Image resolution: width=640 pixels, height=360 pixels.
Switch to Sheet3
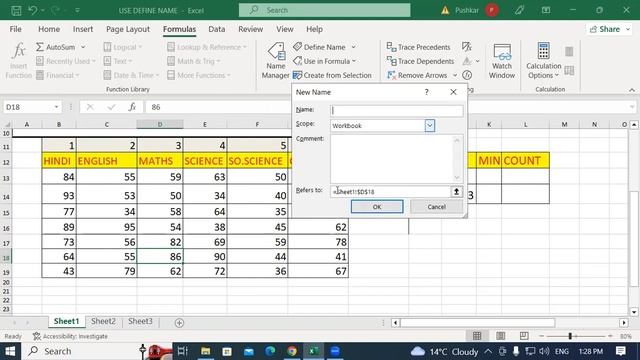(x=140, y=321)
